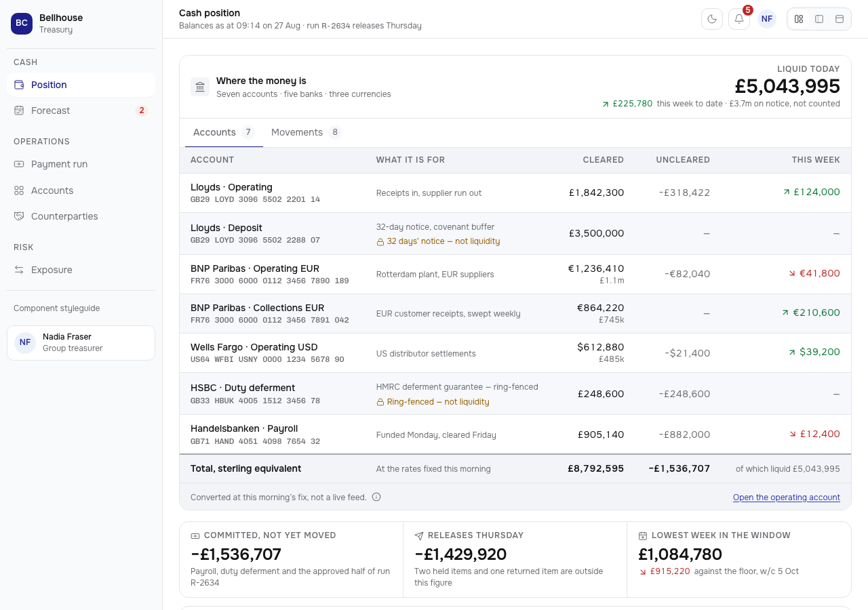
Task: Click the down arrow next to €41,800
Action: (792, 273)
